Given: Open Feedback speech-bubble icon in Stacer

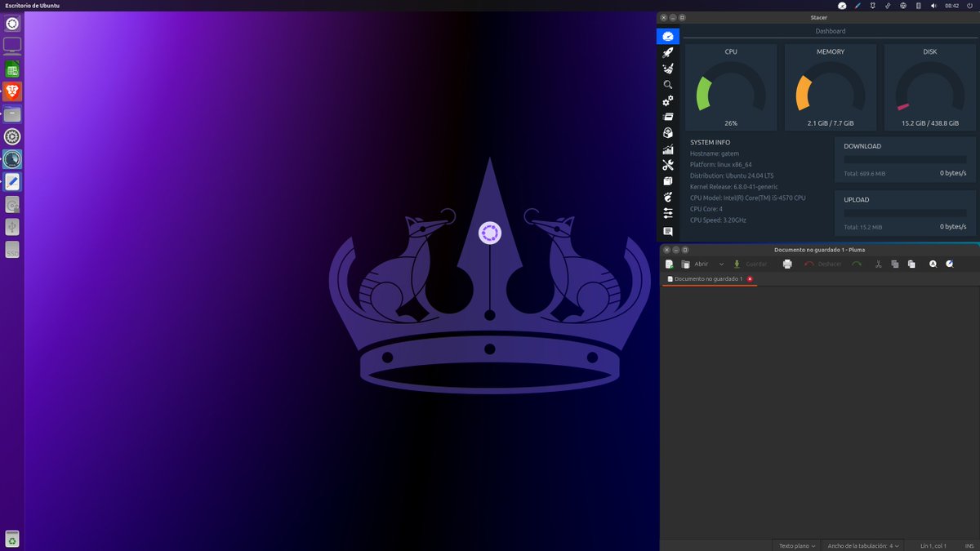Looking at the screenshot, I should [x=668, y=232].
